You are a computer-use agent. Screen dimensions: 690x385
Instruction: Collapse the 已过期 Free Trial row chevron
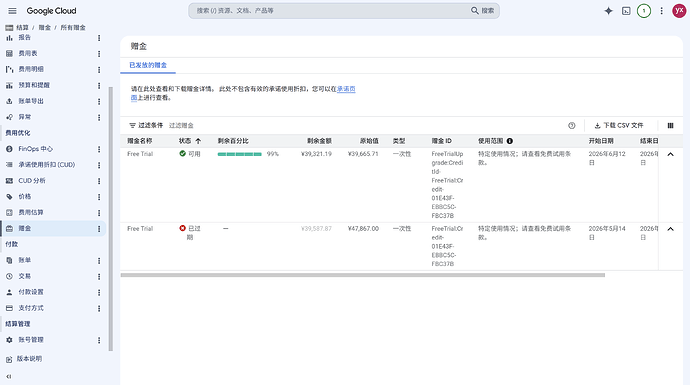(x=670, y=229)
